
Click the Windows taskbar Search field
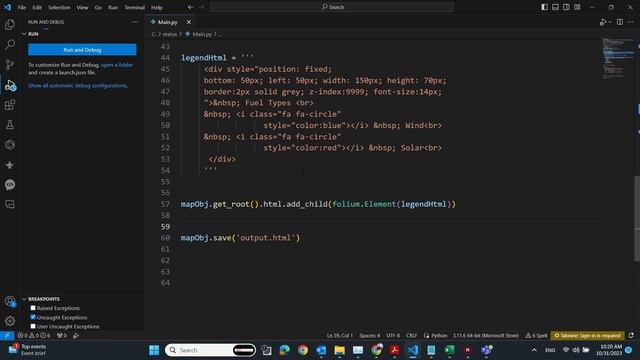click(211, 350)
